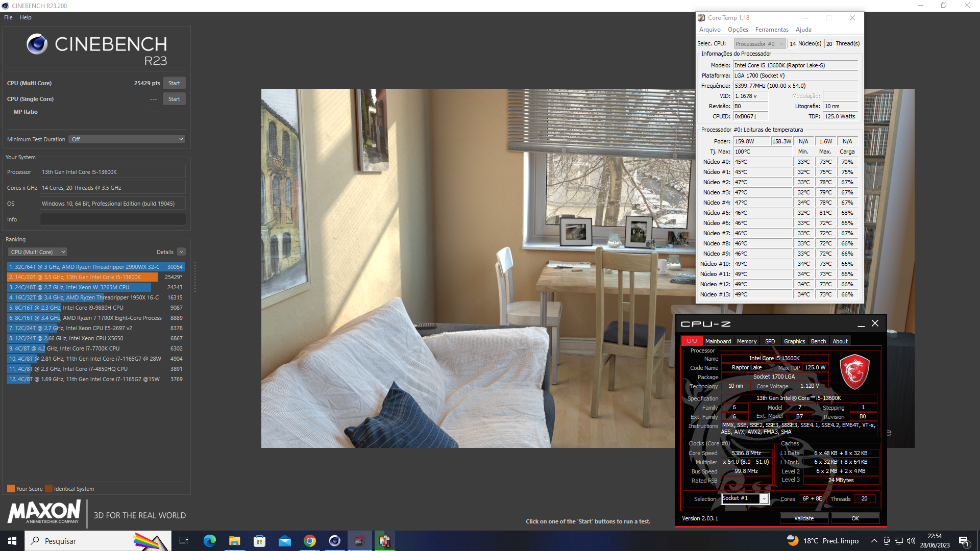The width and height of the screenshot is (980, 551).
Task: Click the orange Your Score color swatch
Action: 11,489
